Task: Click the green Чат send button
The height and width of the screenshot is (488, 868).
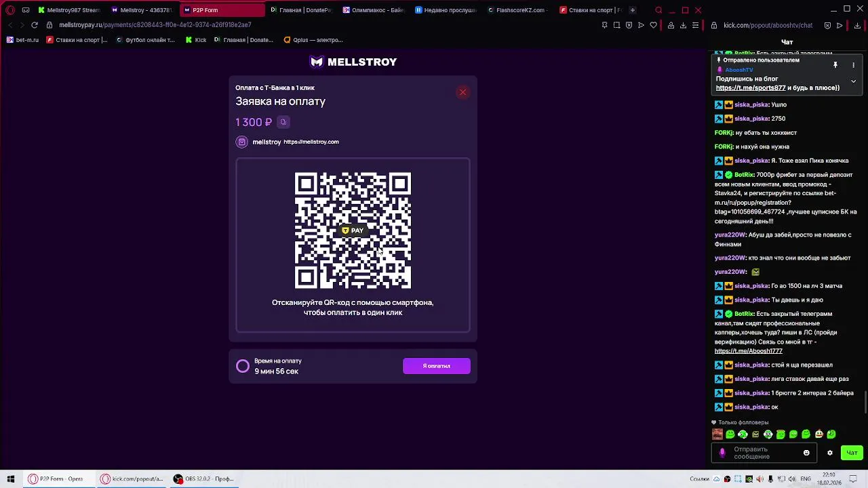Action: 852,453
